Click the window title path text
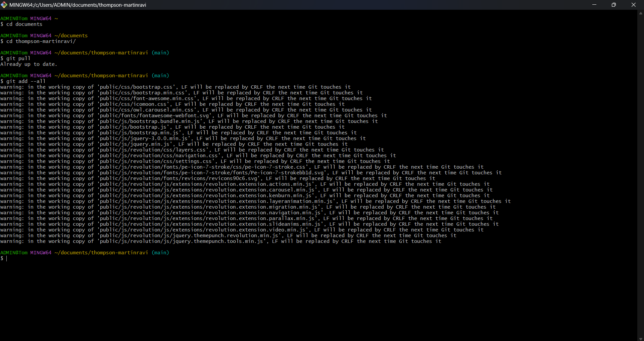The image size is (644, 341). 78,5
